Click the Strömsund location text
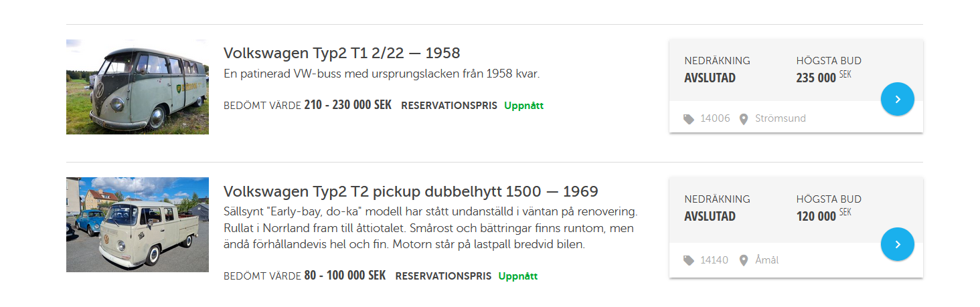Screen dimensions: 980x307 [780, 118]
